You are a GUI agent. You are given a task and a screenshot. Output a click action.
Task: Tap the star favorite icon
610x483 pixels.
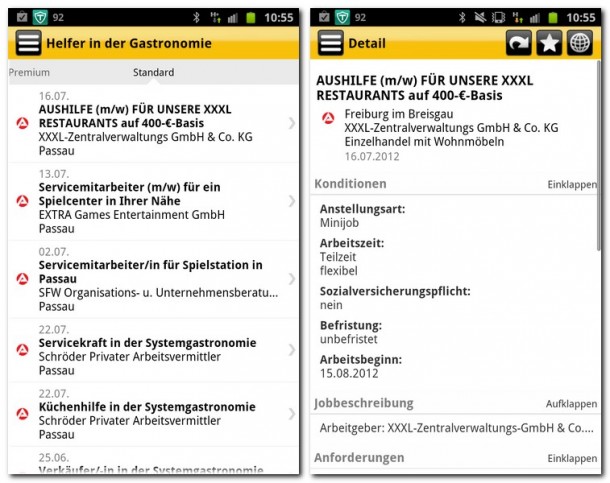549,43
